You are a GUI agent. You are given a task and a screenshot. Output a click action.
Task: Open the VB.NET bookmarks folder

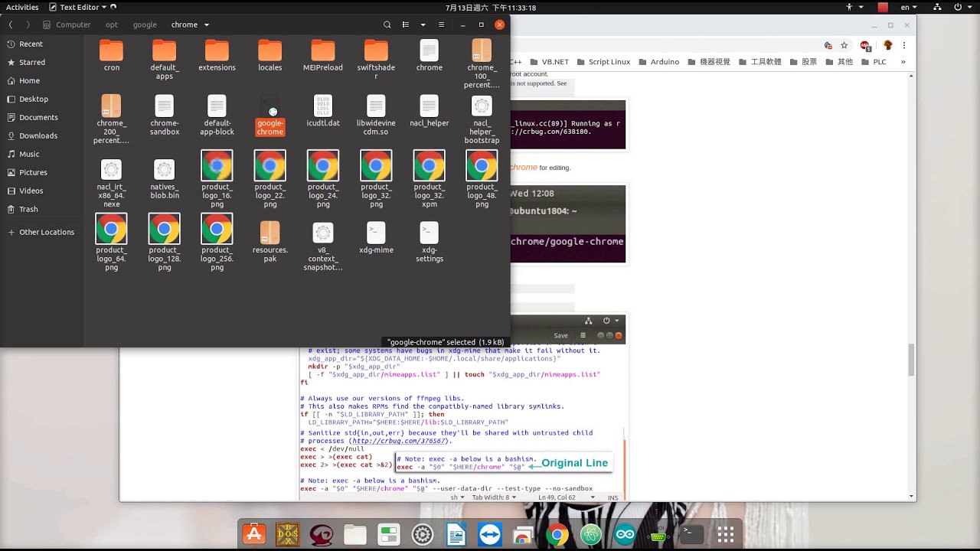pos(549,62)
